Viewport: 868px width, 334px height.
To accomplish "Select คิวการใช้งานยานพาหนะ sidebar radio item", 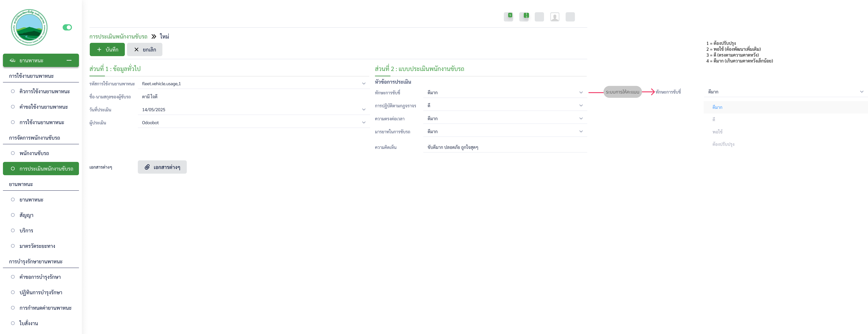I will point(13,91).
